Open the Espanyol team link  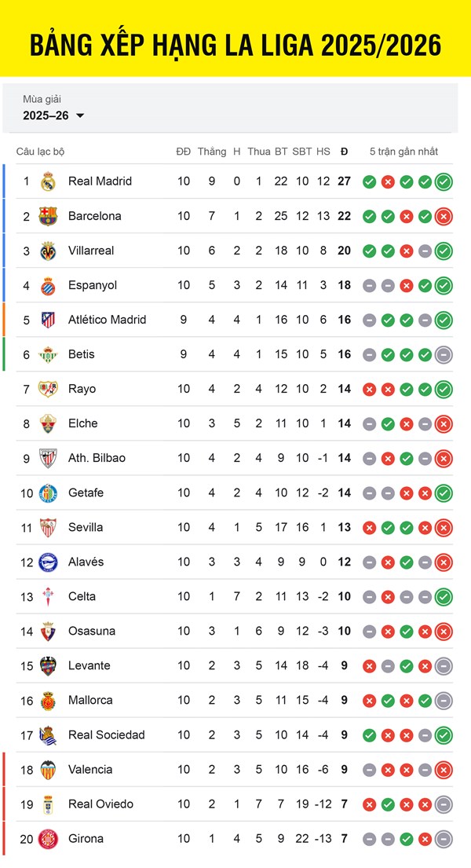tap(93, 285)
